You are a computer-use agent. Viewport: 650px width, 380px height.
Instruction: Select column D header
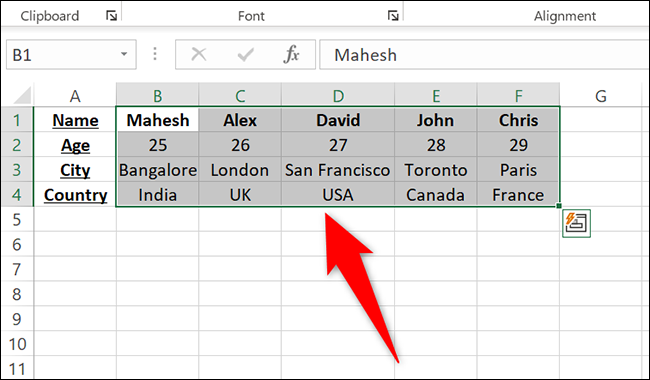coord(338,95)
